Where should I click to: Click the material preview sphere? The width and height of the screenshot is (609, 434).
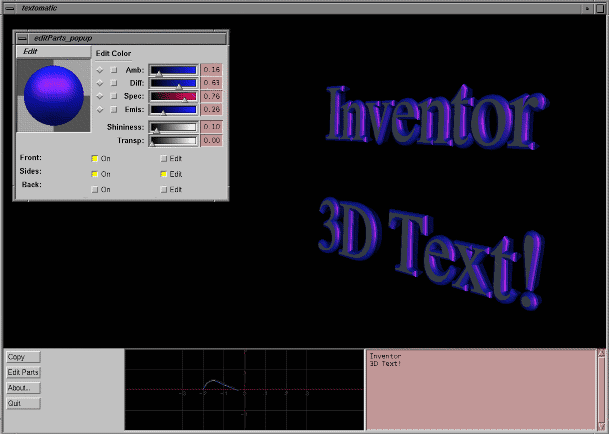(x=54, y=96)
